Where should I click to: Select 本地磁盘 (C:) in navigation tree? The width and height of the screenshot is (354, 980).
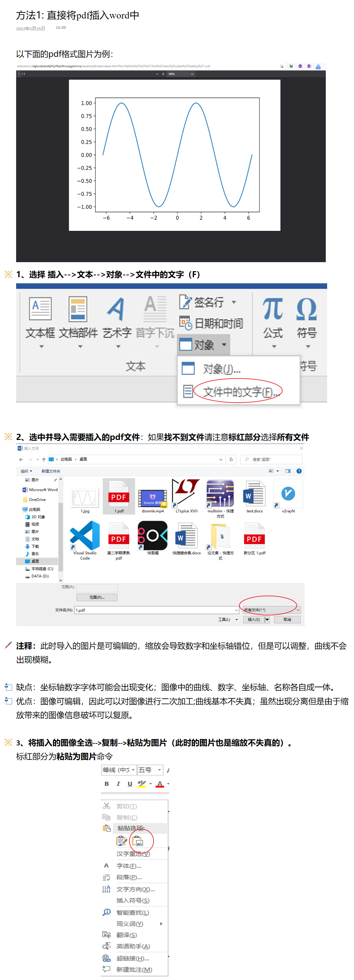click(x=39, y=568)
